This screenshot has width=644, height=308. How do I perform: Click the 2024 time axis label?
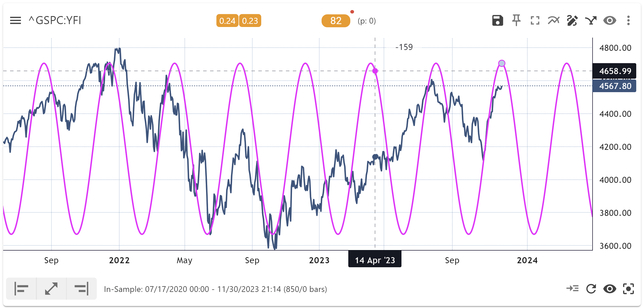click(x=527, y=260)
